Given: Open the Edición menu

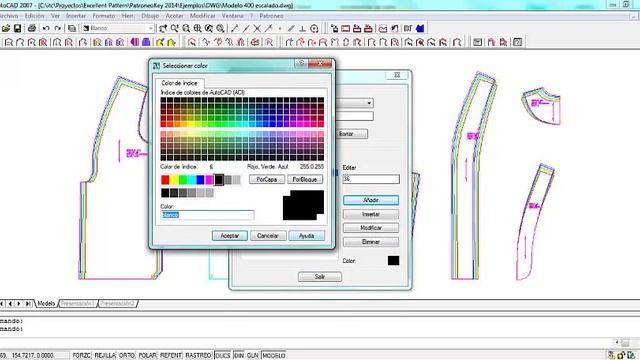Looking at the screenshot, I should (x=34, y=16).
